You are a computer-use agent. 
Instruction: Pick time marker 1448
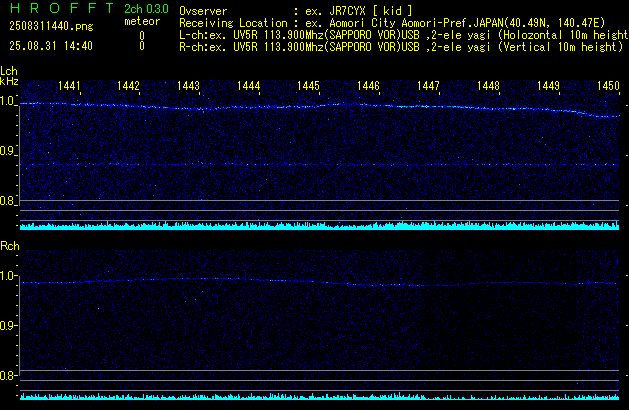click(x=488, y=86)
